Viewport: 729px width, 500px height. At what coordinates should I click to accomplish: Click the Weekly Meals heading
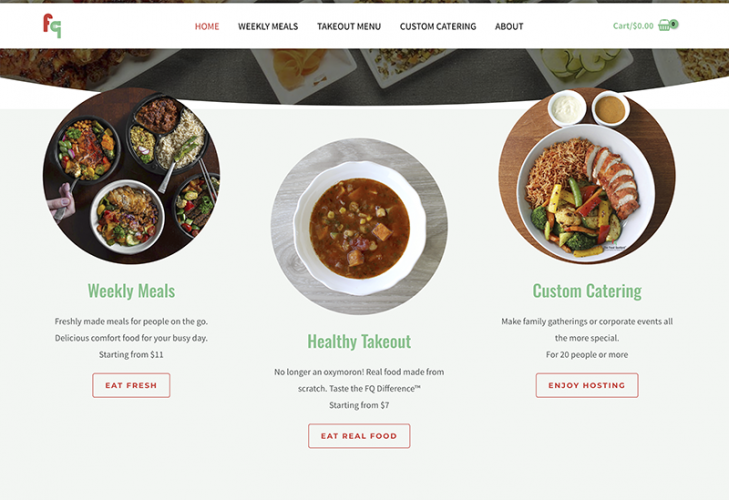(131, 291)
